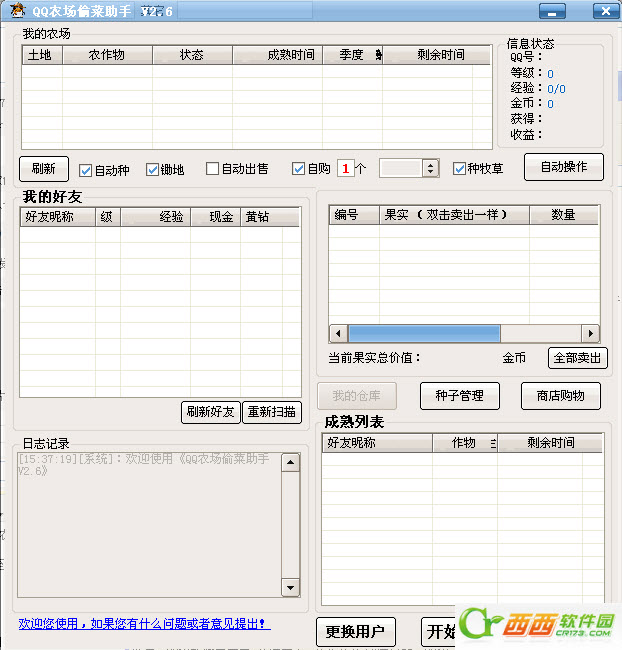Open the 欢迎您使用 feedback link
This screenshot has width=622, height=650.
pos(144,623)
